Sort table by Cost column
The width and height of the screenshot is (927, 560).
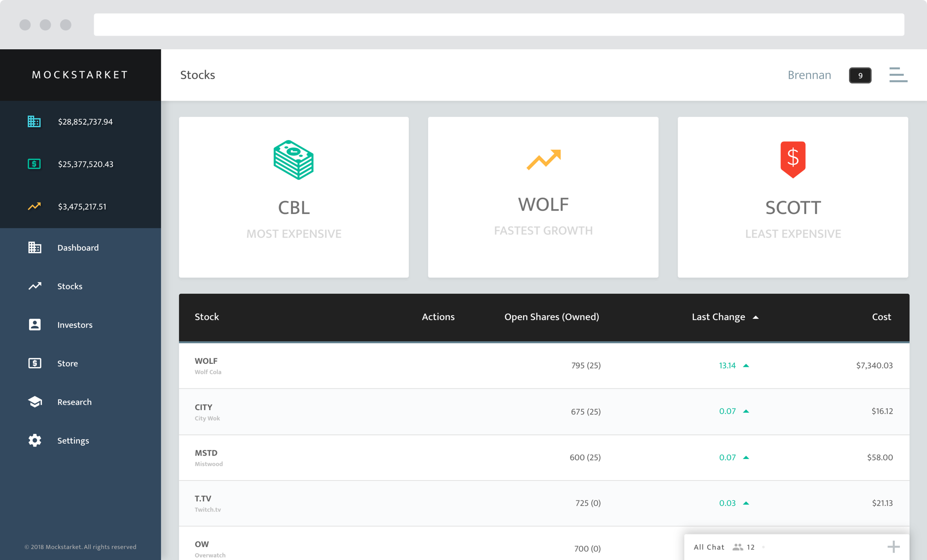pos(881,317)
